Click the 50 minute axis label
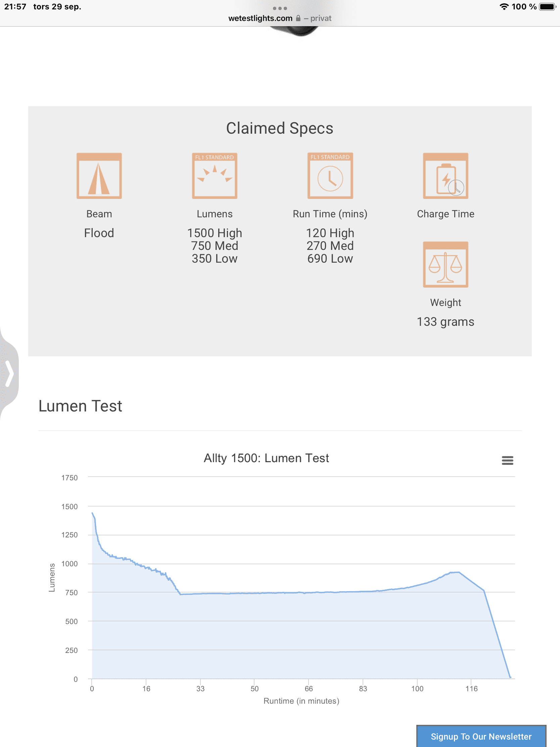Screen dimensions: 560x747 pos(254,689)
